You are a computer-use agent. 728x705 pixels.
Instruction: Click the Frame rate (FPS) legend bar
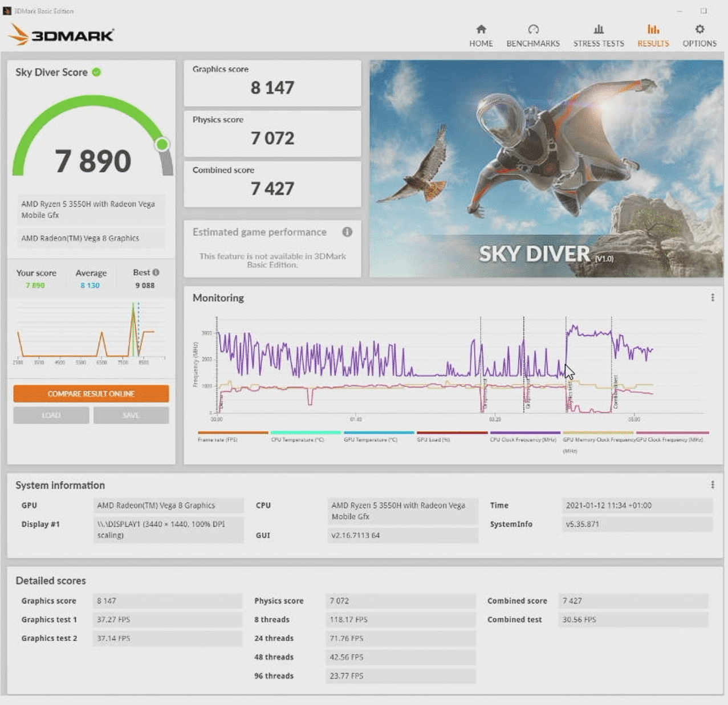tap(233, 433)
